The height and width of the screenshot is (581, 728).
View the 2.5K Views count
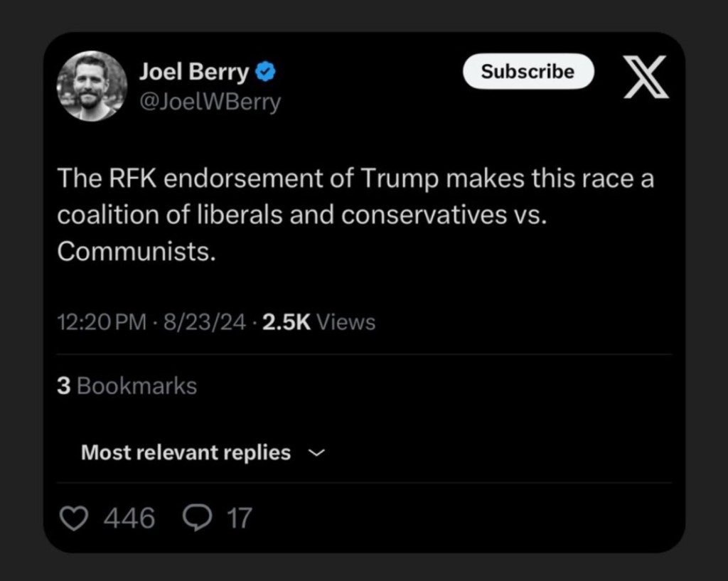pyautogui.click(x=318, y=322)
